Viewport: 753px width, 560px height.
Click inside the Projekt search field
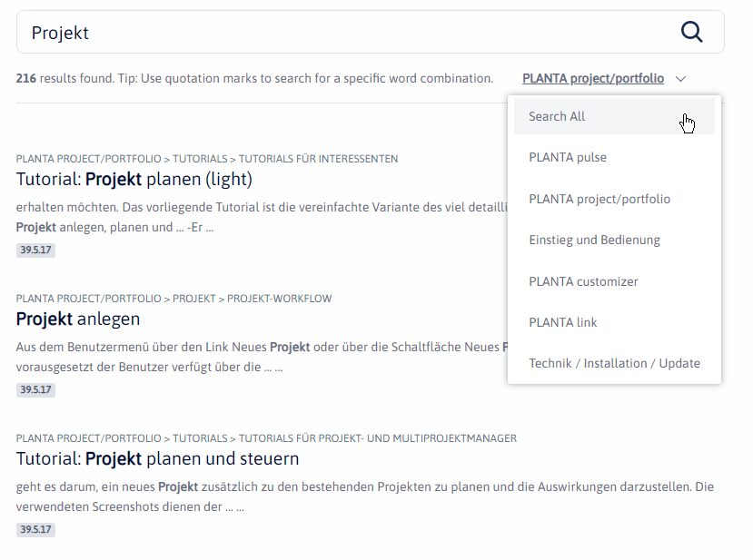coord(345,33)
